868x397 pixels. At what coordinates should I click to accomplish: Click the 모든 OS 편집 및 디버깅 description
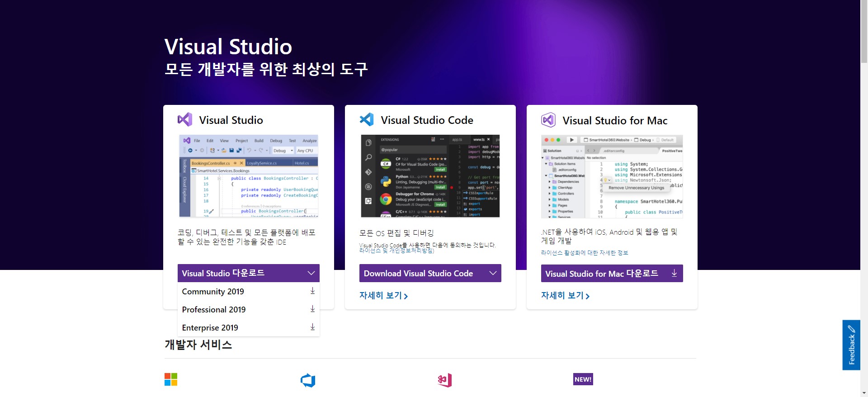(x=396, y=233)
